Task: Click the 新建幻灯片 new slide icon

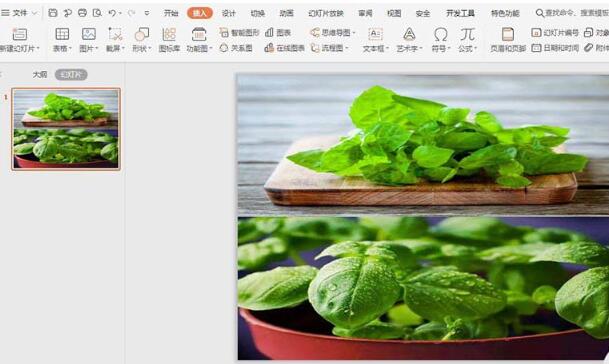Action: point(19,35)
